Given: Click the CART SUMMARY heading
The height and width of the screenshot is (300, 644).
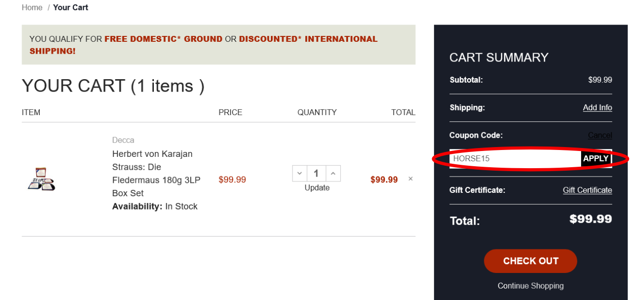Looking at the screenshot, I should [x=498, y=58].
